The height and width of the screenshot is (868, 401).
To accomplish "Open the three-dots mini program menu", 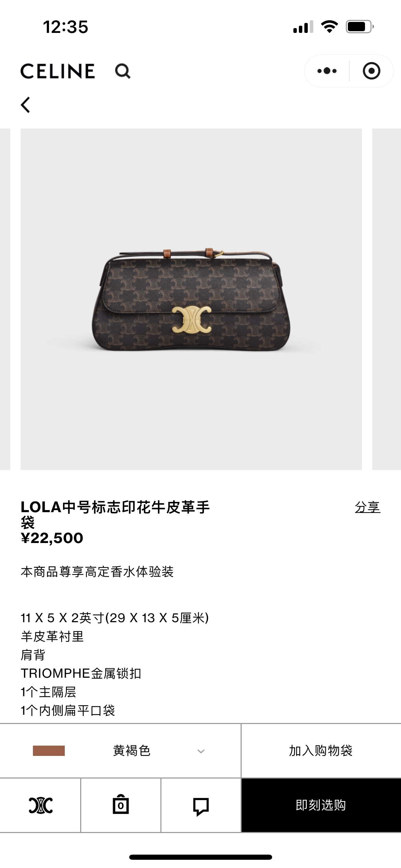I will (x=327, y=71).
